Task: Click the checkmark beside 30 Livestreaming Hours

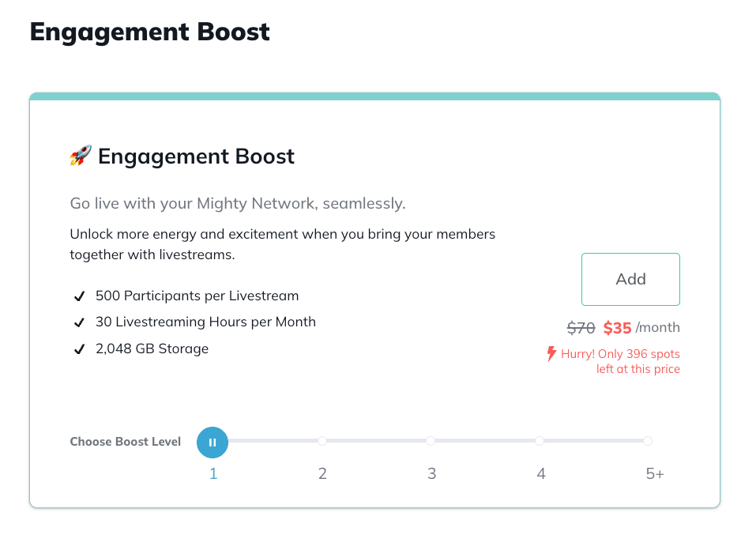Action: [x=79, y=322]
